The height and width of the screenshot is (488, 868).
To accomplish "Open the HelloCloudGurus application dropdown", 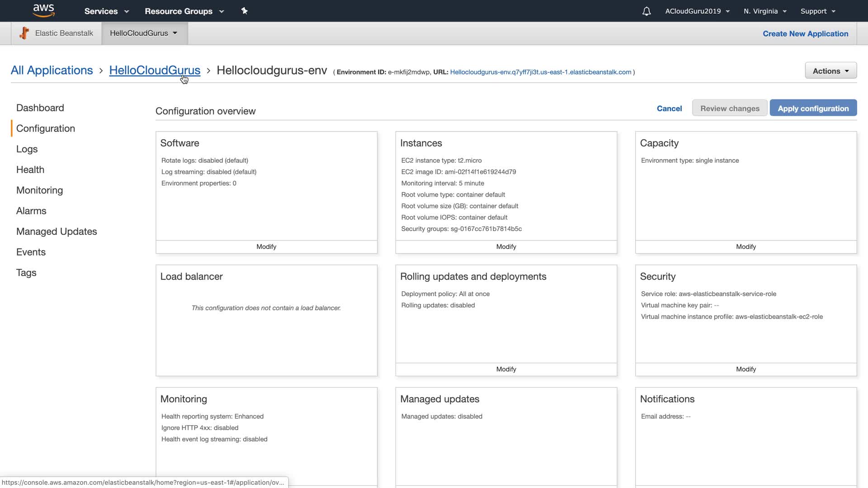I will click(x=144, y=33).
